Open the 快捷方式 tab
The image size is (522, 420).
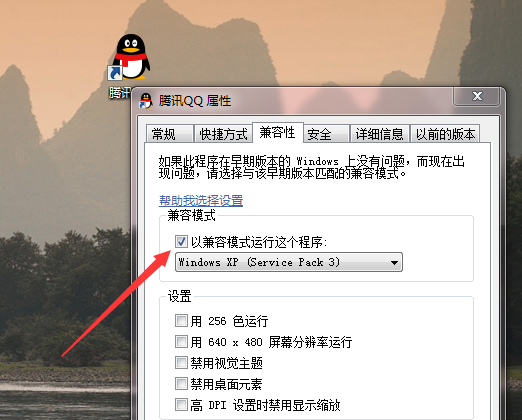[223, 134]
